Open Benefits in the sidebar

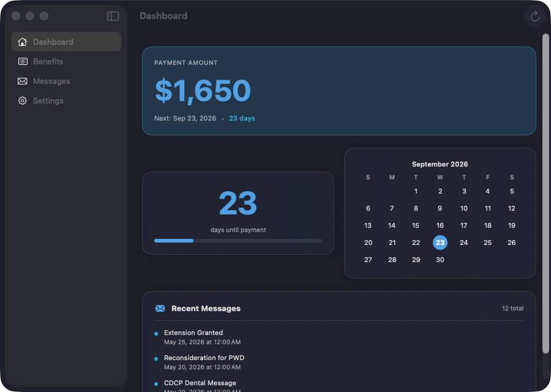point(66,61)
